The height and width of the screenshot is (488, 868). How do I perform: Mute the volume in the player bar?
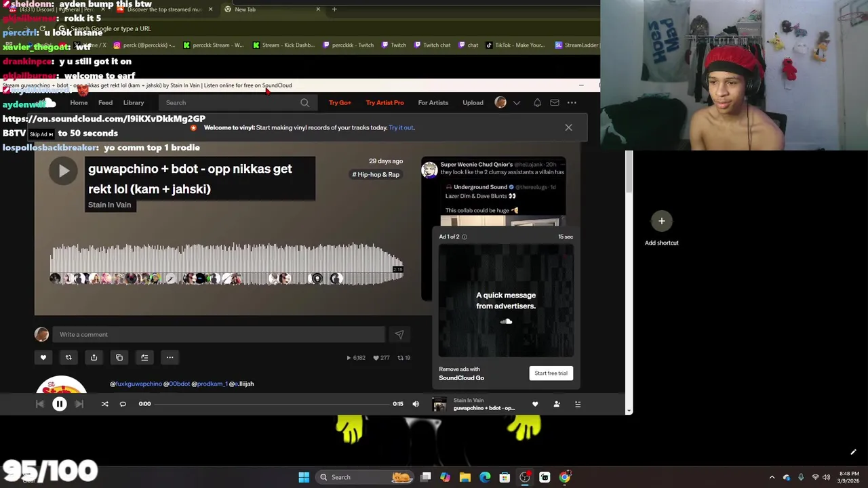[x=416, y=404]
